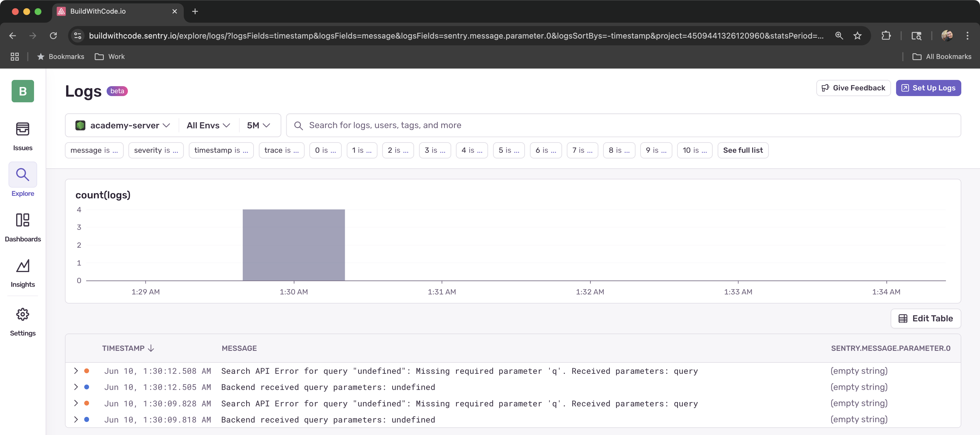
Task: Go back in browser history
Action: pyautogui.click(x=12, y=36)
